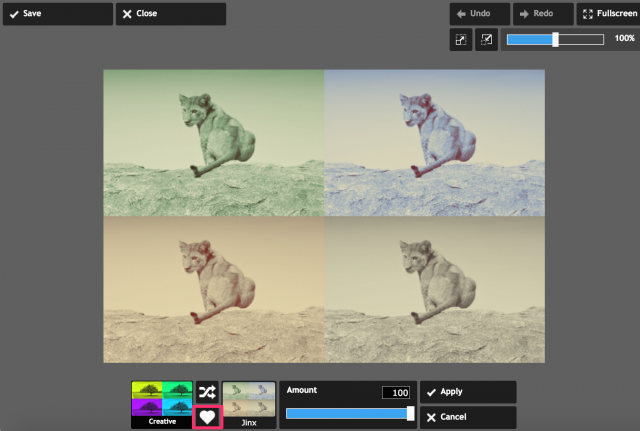Close the editor
Viewport: 640px width, 431px height.
(x=170, y=14)
